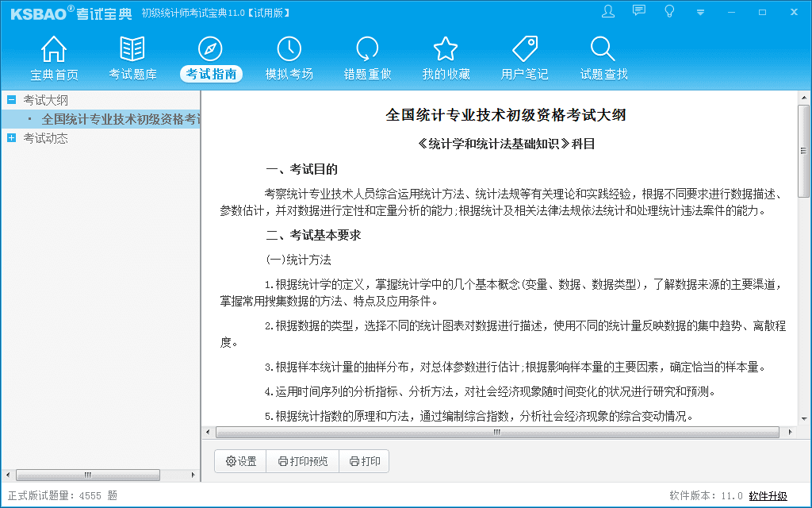This screenshot has height=508, width=812.
Task: Click the 设置 settings button
Action: pos(241,461)
